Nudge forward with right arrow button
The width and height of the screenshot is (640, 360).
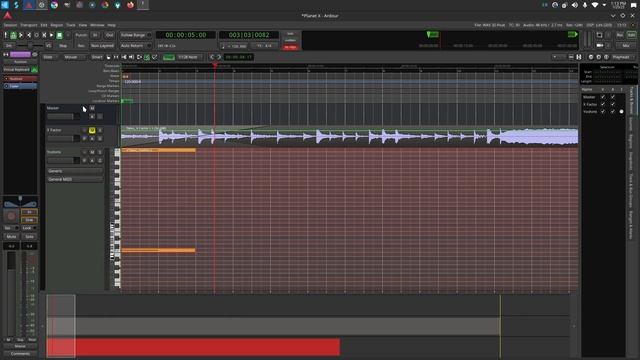tap(219, 57)
